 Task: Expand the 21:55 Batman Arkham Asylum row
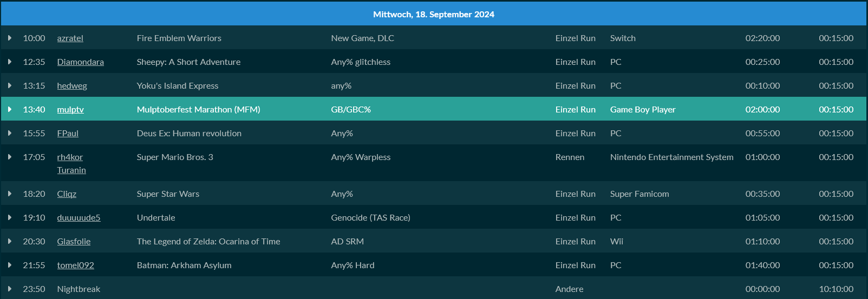point(10,265)
